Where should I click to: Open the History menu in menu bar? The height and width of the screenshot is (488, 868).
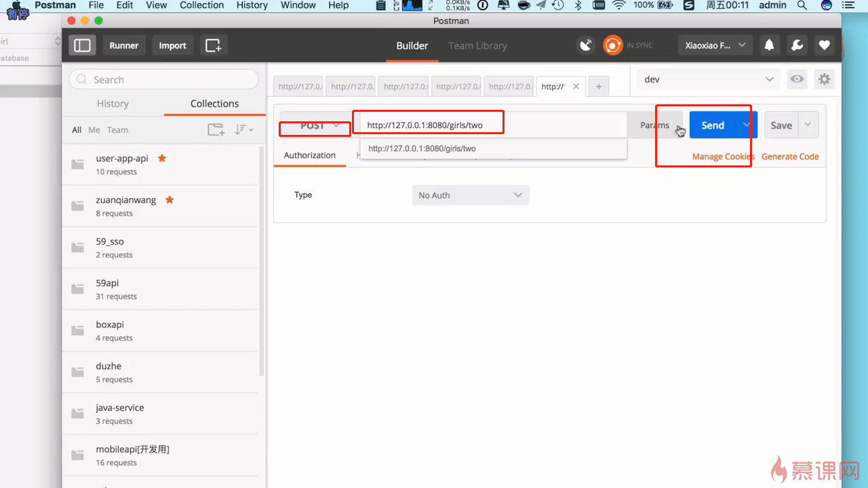[252, 5]
